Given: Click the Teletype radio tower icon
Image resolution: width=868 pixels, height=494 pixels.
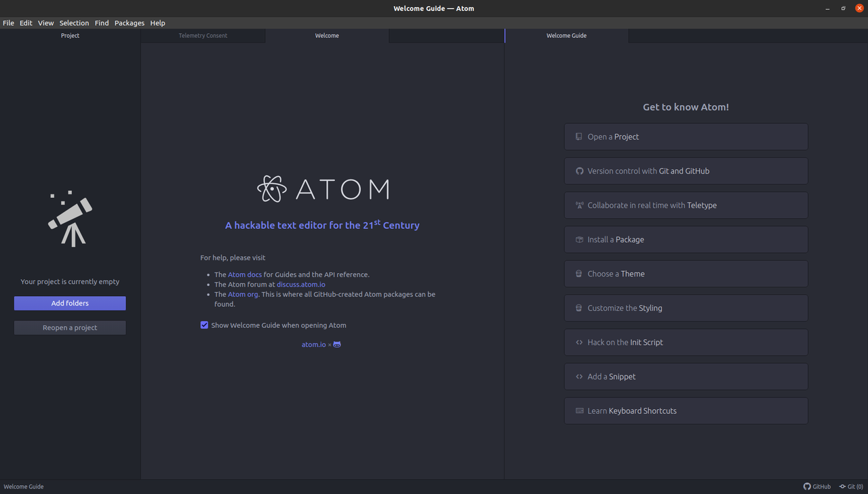Looking at the screenshot, I should [579, 205].
